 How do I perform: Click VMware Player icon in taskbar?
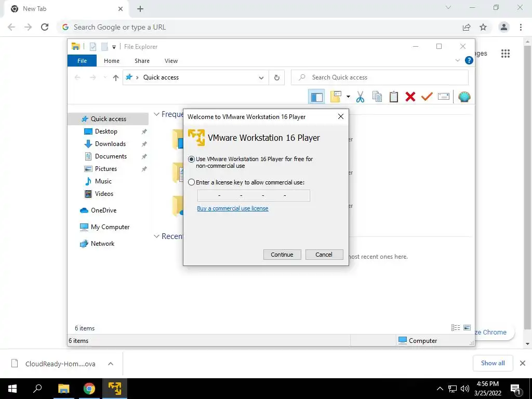point(115,389)
